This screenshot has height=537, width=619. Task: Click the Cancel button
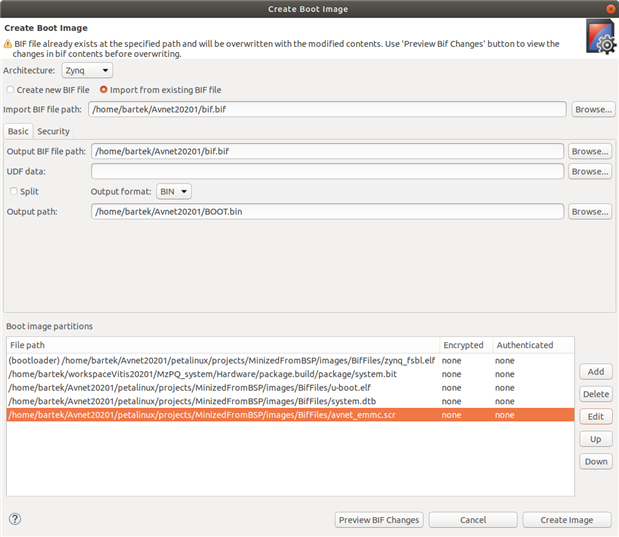(473, 520)
